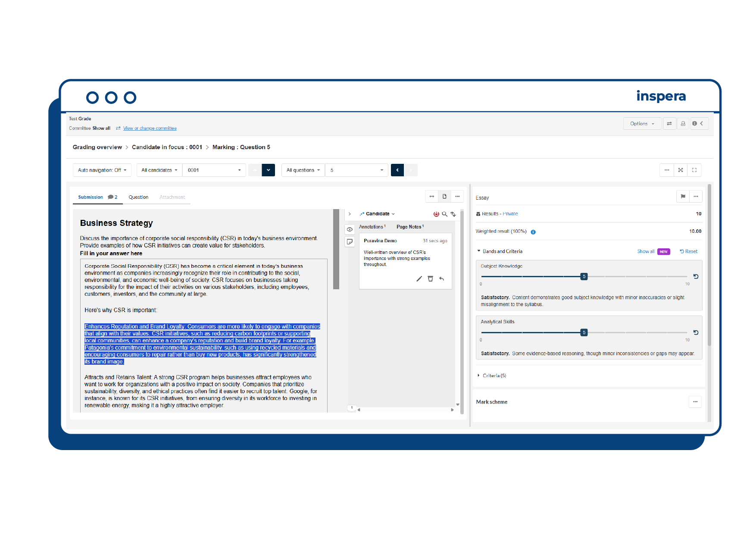Screen dimensions: 756x535
Task: Click the page view icon above submission
Action: (444, 196)
